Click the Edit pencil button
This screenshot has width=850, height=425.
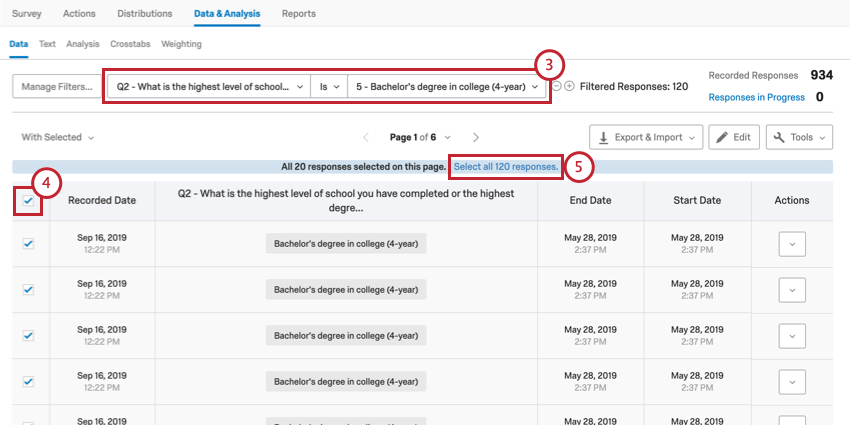(x=733, y=137)
